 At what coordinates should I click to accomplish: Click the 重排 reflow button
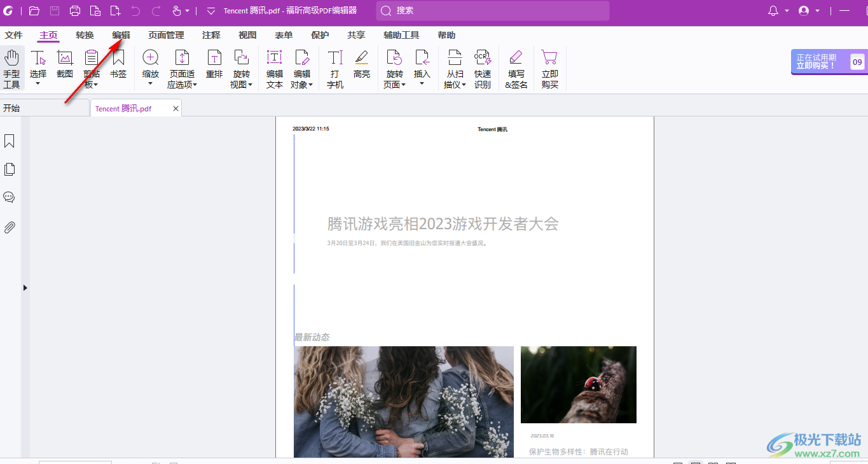(214, 64)
